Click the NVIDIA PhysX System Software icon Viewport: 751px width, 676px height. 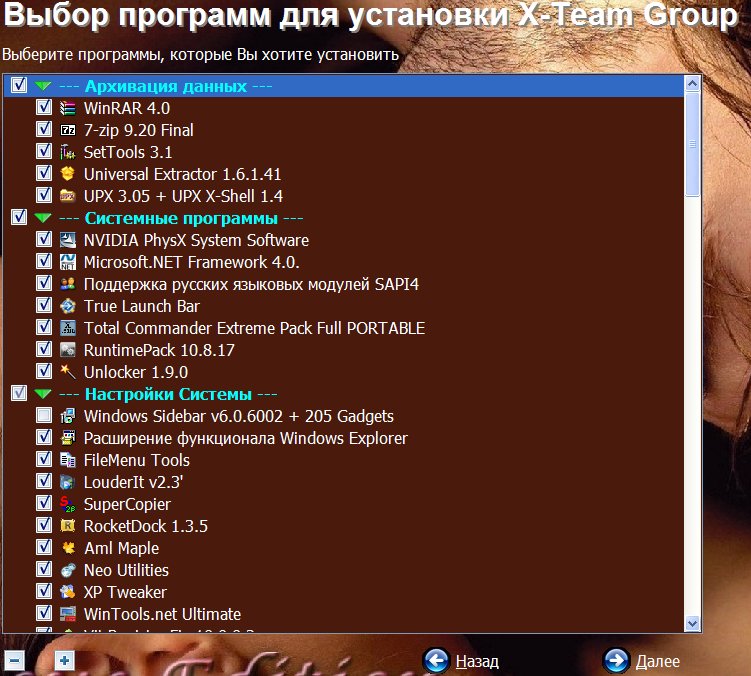click(x=68, y=240)
